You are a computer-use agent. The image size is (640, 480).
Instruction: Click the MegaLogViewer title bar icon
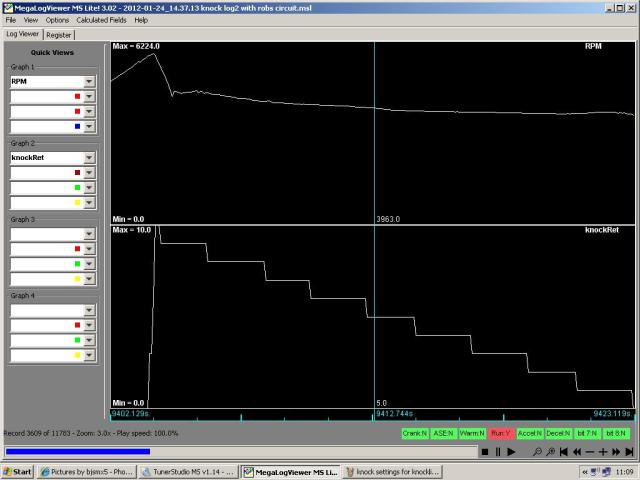tap(8, 8)
